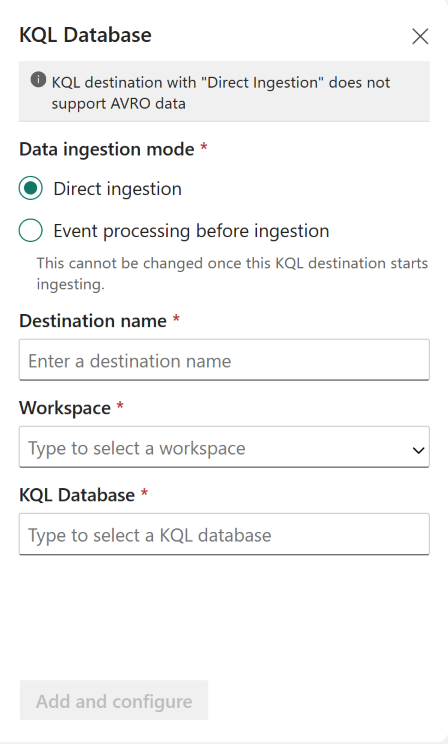Click the 'KQL Database' panel title

[85, 35]
